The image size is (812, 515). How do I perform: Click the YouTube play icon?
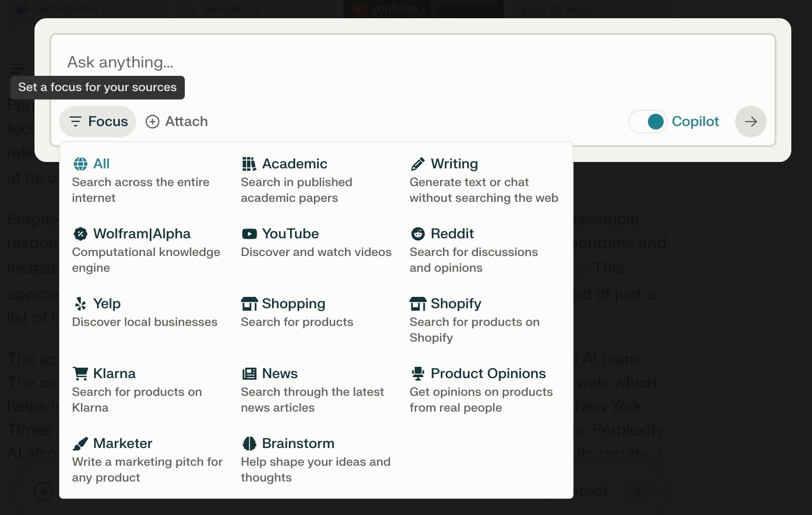click(249, 233)
